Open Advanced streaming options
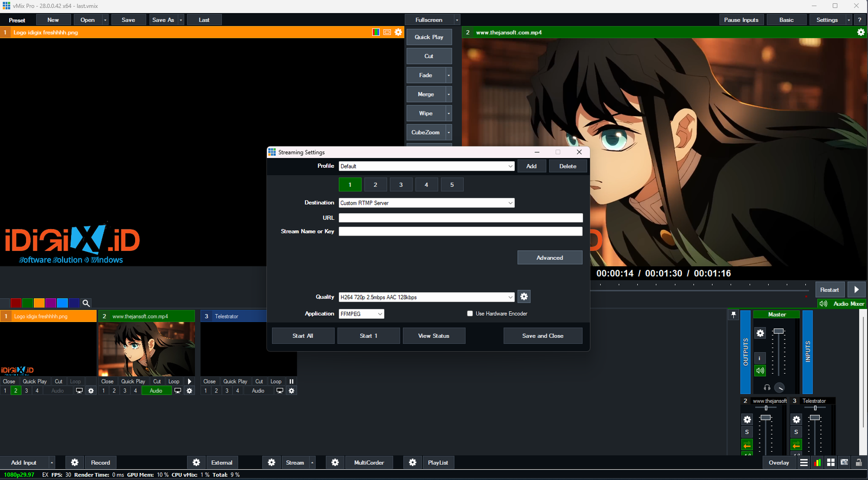Viewport: 868px width, 480px height. click(550, 257)
